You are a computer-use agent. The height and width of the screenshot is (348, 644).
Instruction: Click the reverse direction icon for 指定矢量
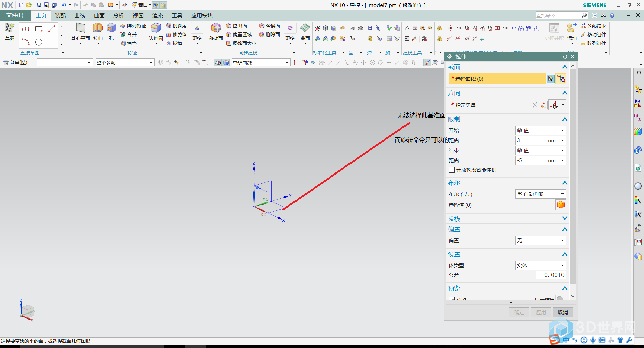coord(535,105)
